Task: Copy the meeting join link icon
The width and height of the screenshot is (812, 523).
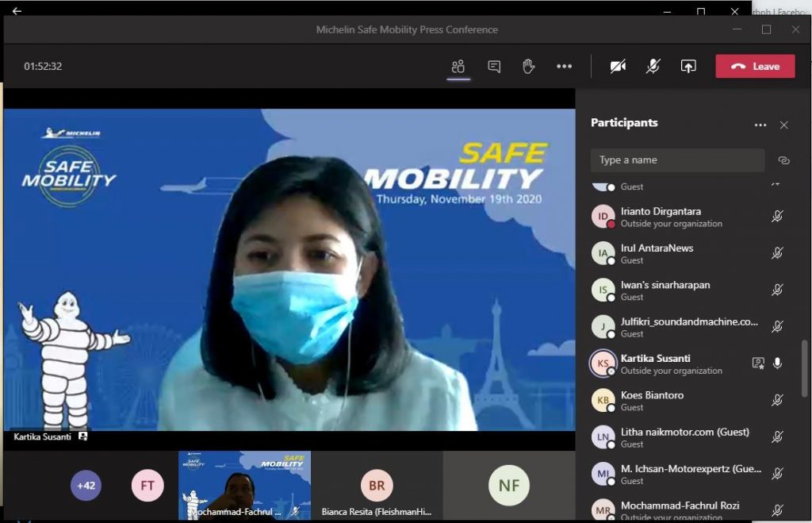Action: click(x=783, y=160)
